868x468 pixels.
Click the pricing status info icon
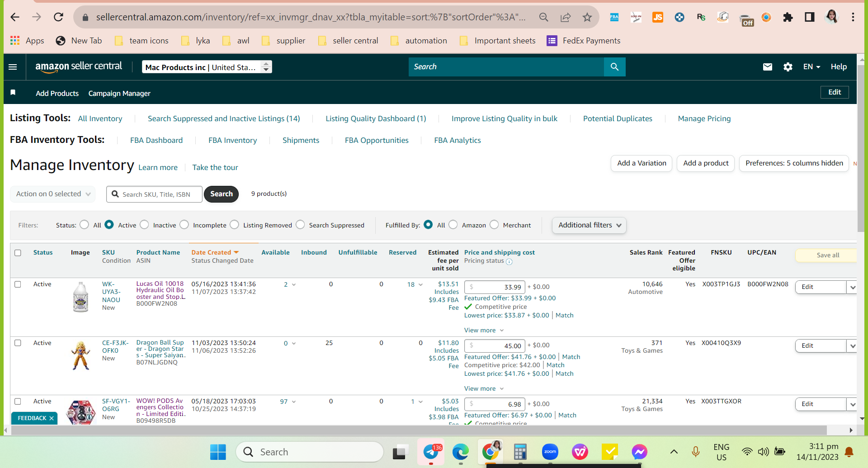509,262
